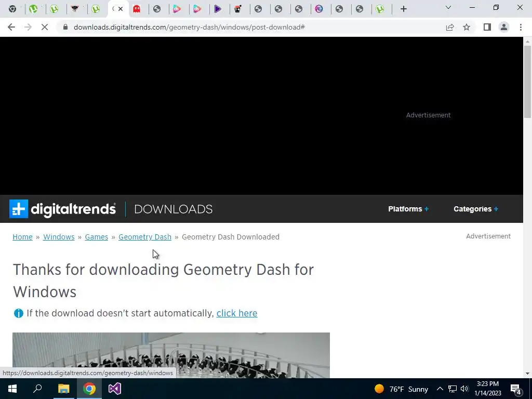Stop loading the page
Screen dimensions: 532x399
pyautogui.click(x=45, y=27)
